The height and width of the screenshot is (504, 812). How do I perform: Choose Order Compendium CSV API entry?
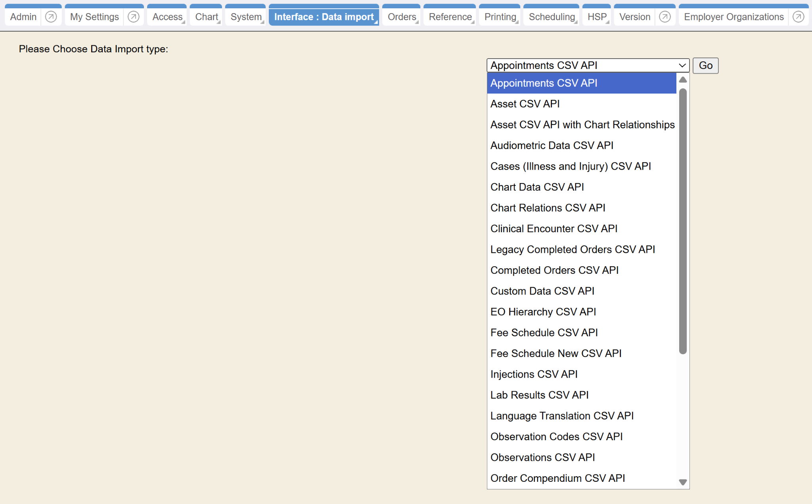pos(557,478)
